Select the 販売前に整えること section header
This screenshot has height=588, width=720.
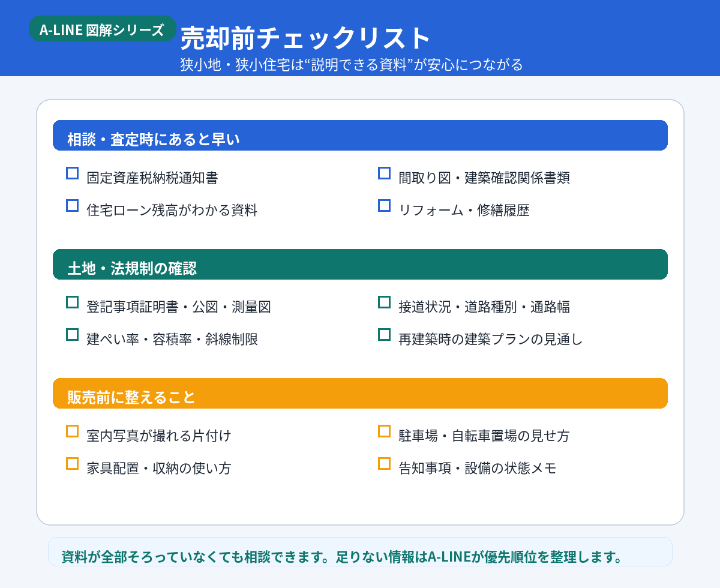coord(360,393)
